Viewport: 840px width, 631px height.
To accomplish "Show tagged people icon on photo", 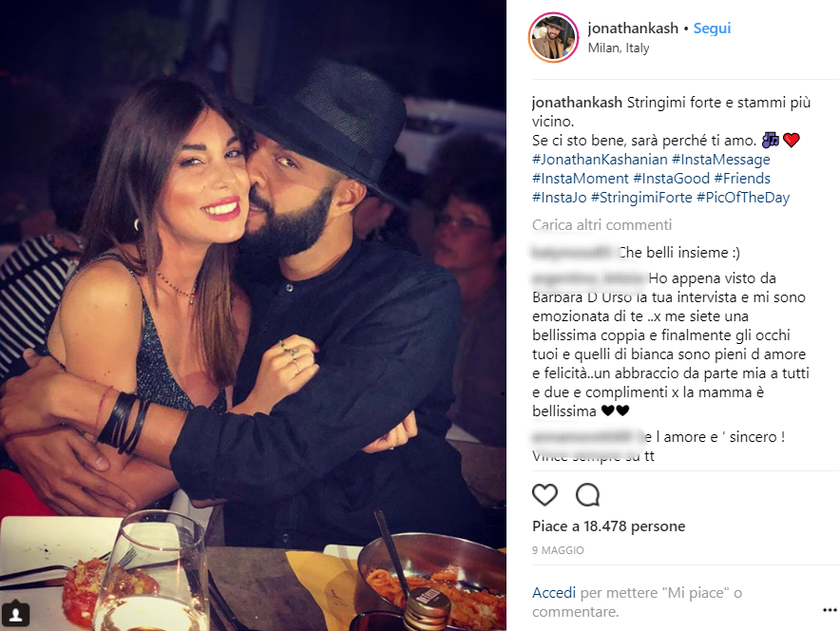I will 15,613.
